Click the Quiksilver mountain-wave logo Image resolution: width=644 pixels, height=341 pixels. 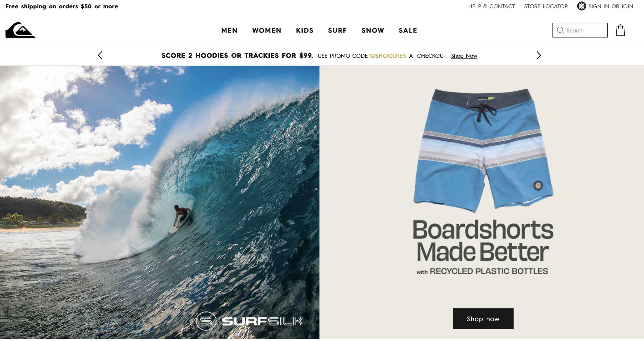click(21, 30)
